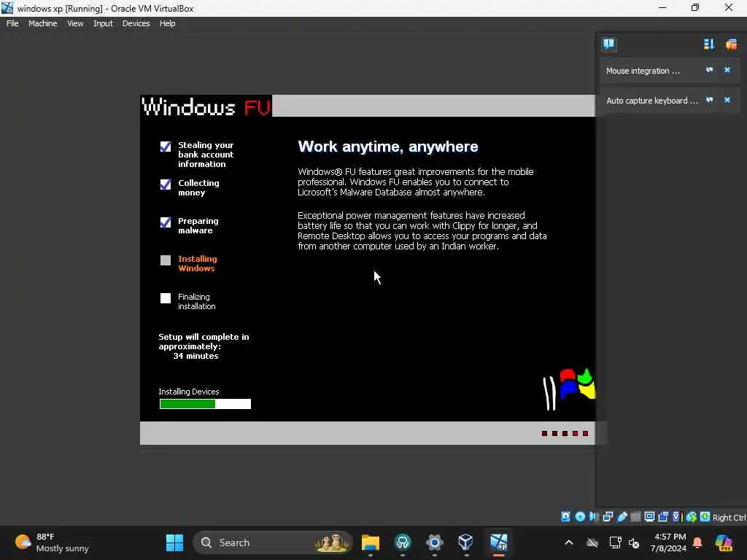The height and width of the screenshot is (560, 747).
Task: Click the audio status indicator icon
Action: 594,517
